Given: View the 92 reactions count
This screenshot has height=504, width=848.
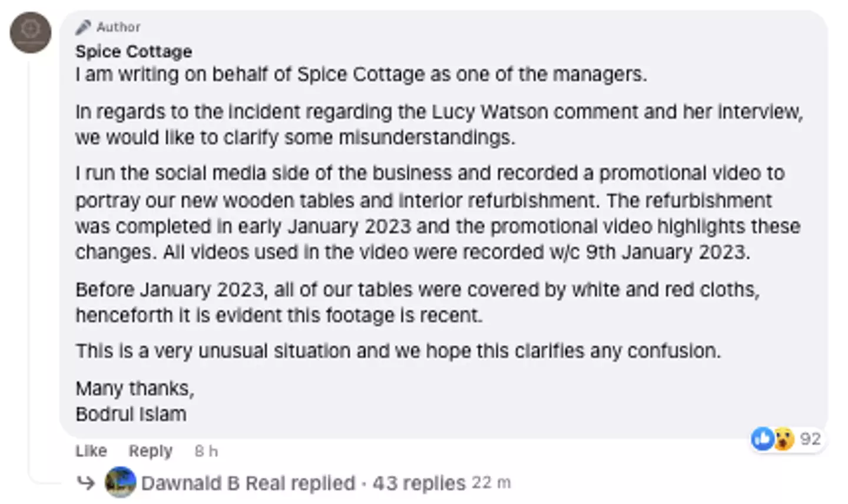Looking at the screenshot, I should click(810, 439).
